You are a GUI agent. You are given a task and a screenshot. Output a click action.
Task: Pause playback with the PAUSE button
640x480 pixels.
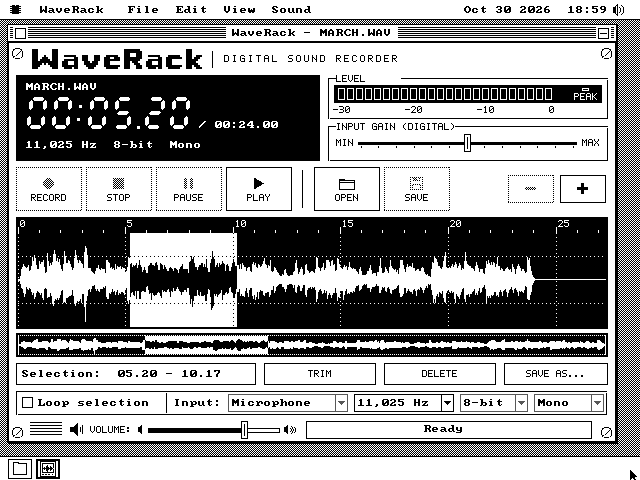[x=189, y=189]
